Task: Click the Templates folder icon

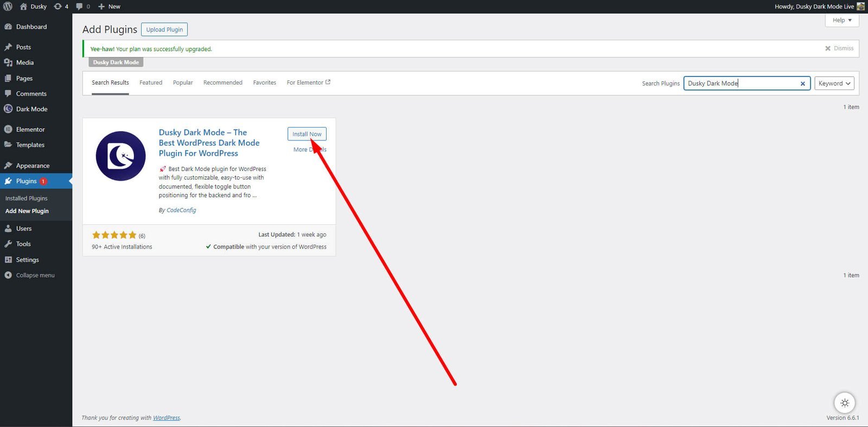Action: 8,145
